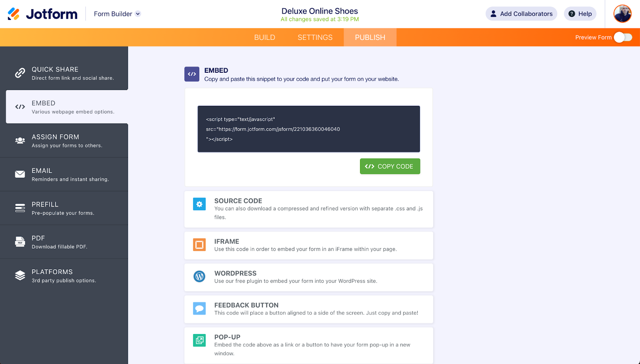Select the Publish tab
This screenshot has height=364, width=640.
pyautogui.click(x=370, y=37)
